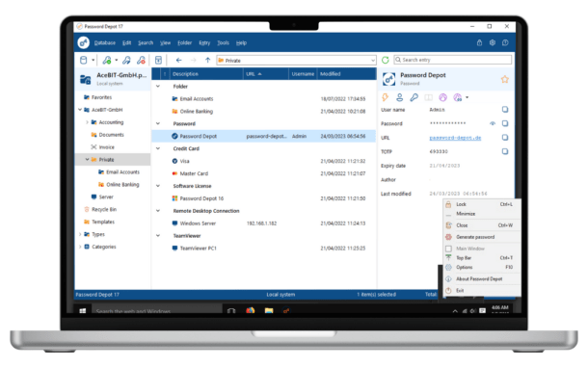Go up one folder level arrow
The height and width of the screenshot is (367, 588).
(208, 60)
